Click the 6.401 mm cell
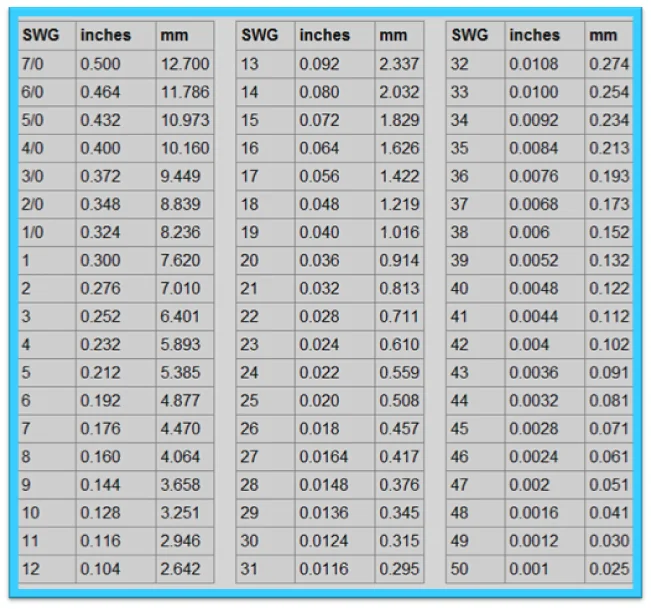Screen dimensions: 651x609 pos(185,317)
